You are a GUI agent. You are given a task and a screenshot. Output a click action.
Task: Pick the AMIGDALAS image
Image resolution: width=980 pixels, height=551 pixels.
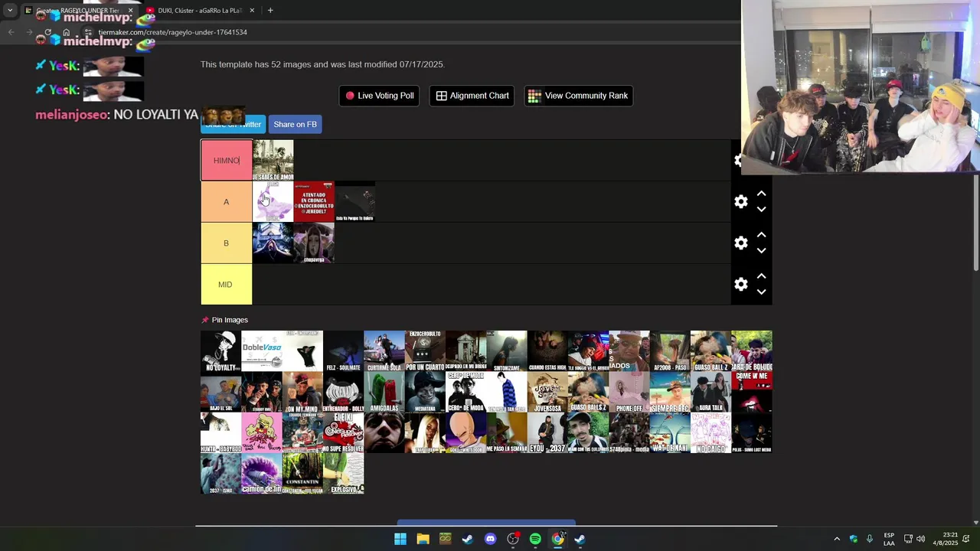click(384, 392)
